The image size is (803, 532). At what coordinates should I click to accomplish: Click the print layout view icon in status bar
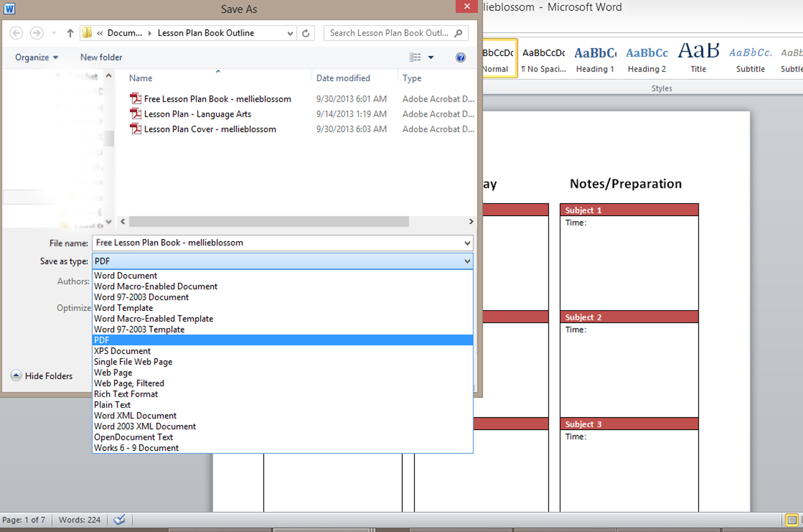click(792, 520)
